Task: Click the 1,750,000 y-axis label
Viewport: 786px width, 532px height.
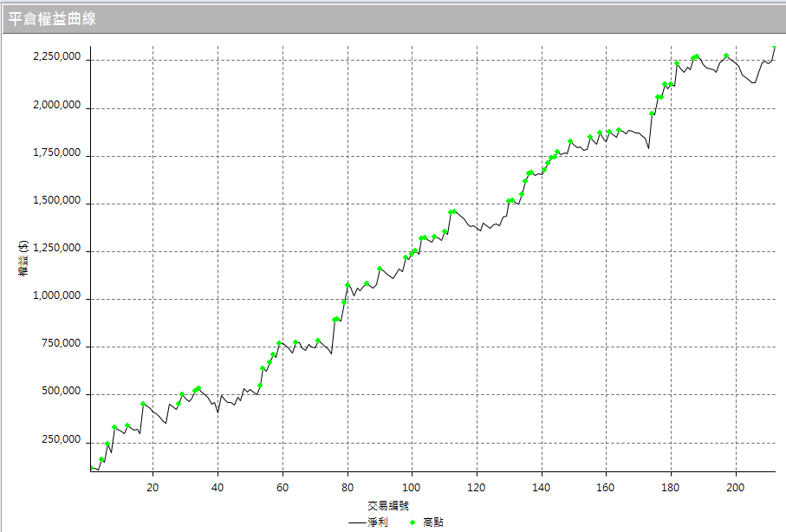Action: 56,153
